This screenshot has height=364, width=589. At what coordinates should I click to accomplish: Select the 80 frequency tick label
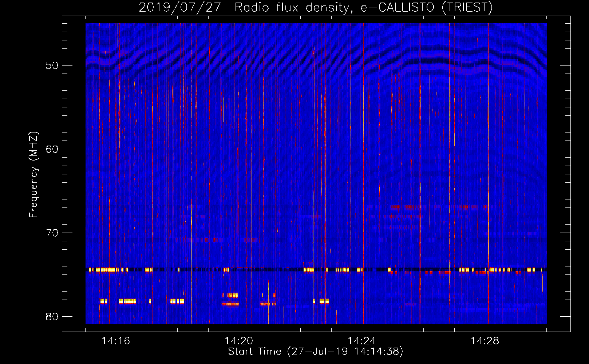(x=52, y=317)
